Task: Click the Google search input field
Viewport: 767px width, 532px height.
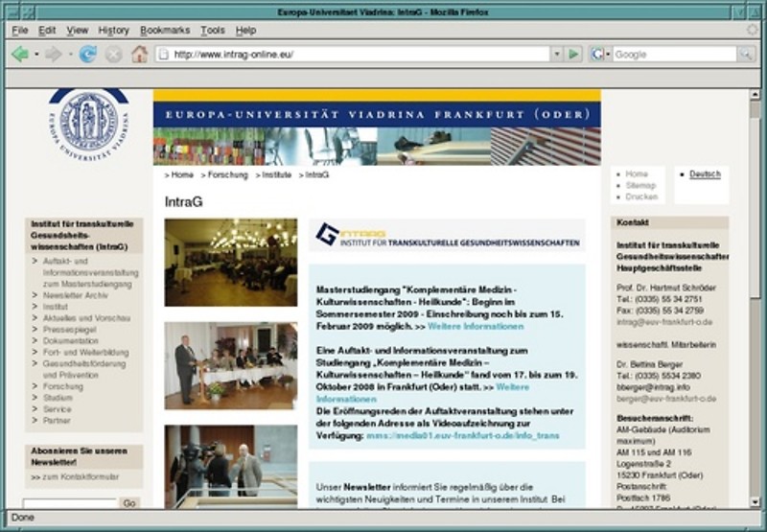Action: point(674,55)
